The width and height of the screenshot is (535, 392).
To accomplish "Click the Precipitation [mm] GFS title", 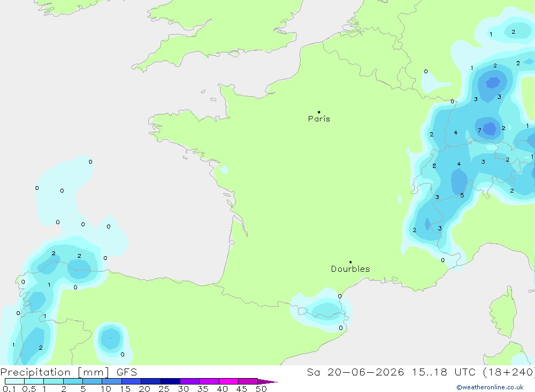I will (68, 372).
